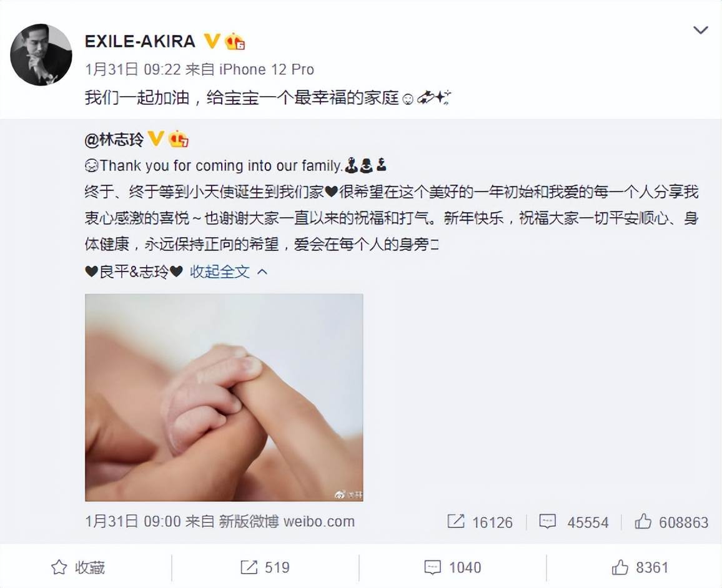Click the original post repost icon 16126

point(480,522)
